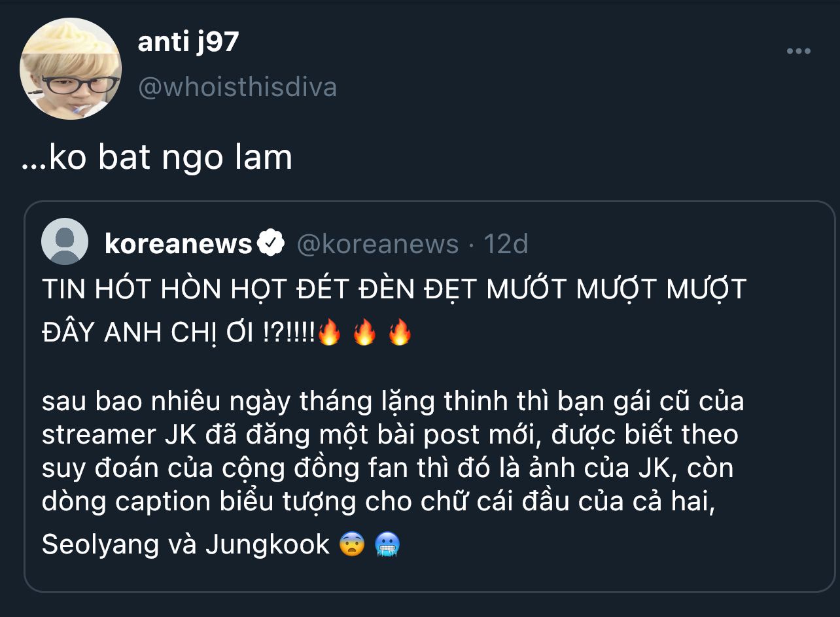Visit the @koreanews handle

pos(377,244)
